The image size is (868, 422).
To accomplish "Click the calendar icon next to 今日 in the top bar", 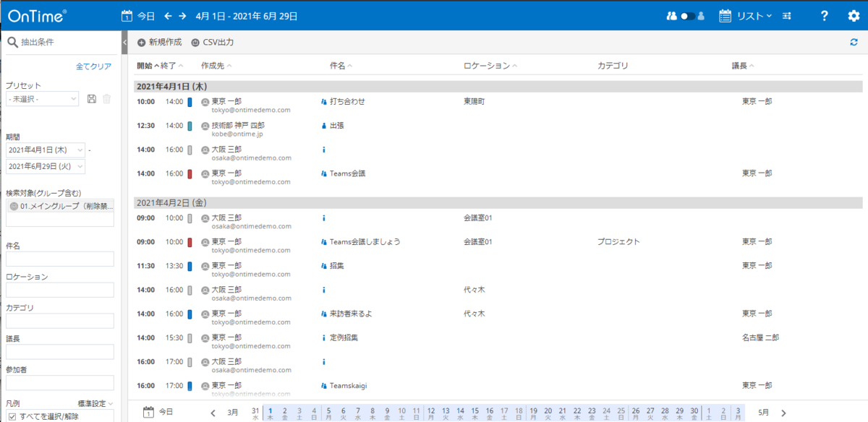I will point(127,14).
